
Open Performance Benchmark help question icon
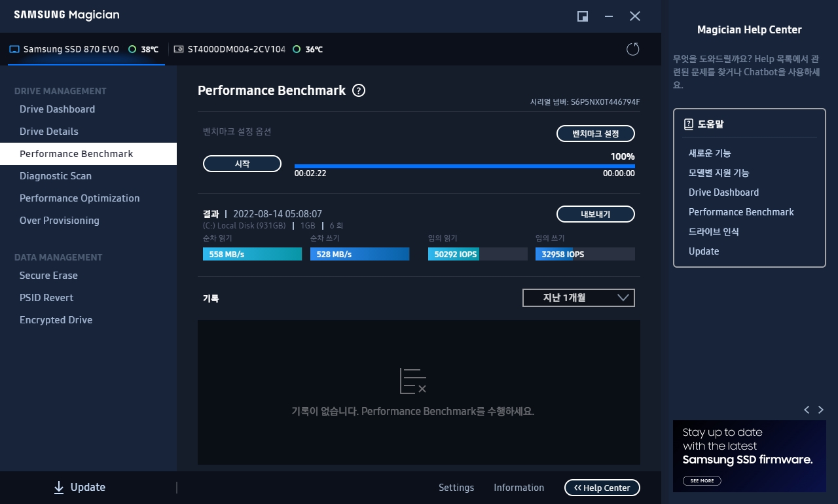pyautogui.click(x=359, y=91)
